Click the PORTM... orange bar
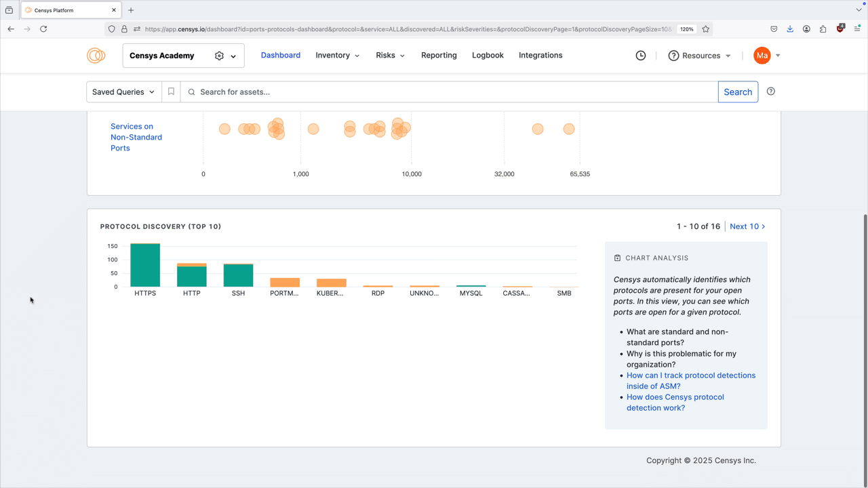The height and width of the screenshot is (488, 868). (285, 282)
